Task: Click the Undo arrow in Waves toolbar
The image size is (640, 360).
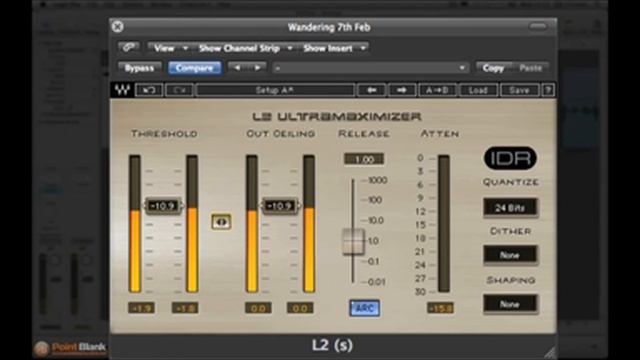Action: tap(149, 90)
